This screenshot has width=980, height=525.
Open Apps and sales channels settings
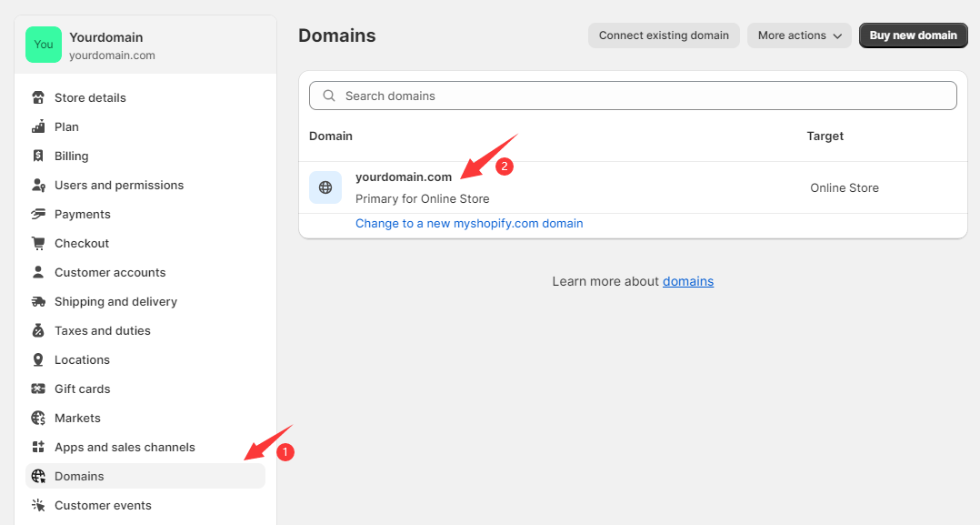(x=125, y=447)
